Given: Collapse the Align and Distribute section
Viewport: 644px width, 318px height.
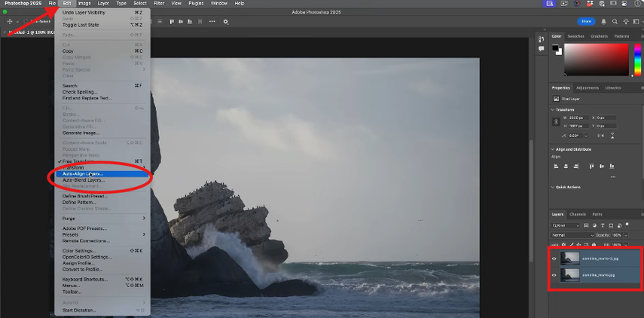Looking at the screenshot, I should (x=552, y=149).
